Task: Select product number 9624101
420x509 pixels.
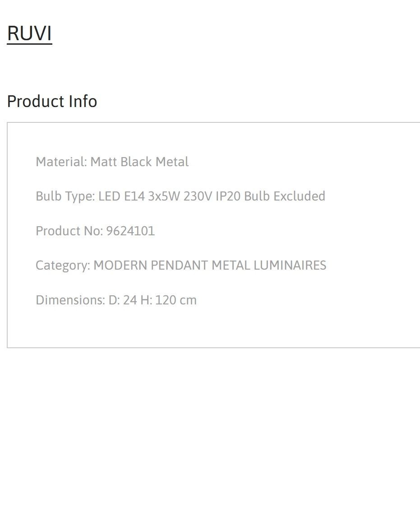Action: click(130, 231)
